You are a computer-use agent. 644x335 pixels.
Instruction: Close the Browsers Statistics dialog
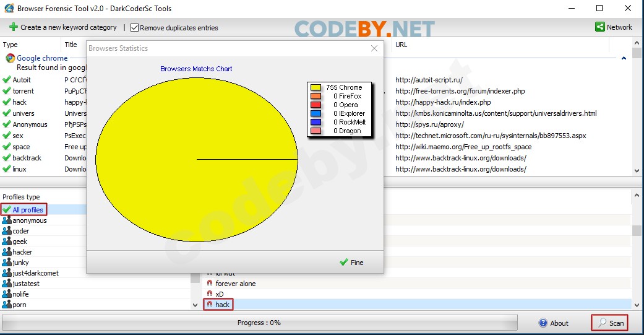point(374,48)
